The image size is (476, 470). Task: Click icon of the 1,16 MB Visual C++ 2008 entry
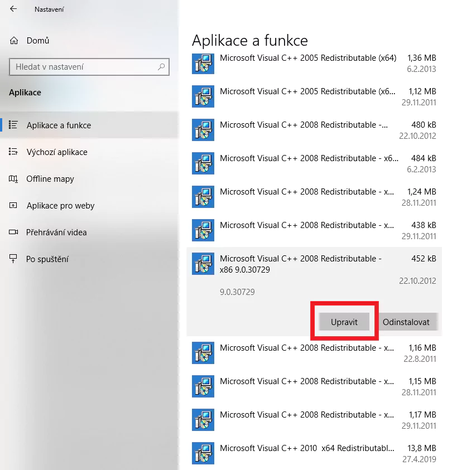point(203,353)
